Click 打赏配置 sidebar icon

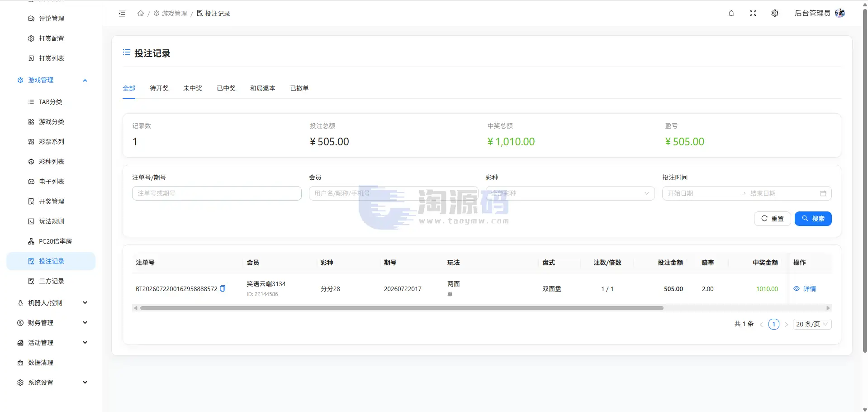pyautogui.click(x=31, y=38)
